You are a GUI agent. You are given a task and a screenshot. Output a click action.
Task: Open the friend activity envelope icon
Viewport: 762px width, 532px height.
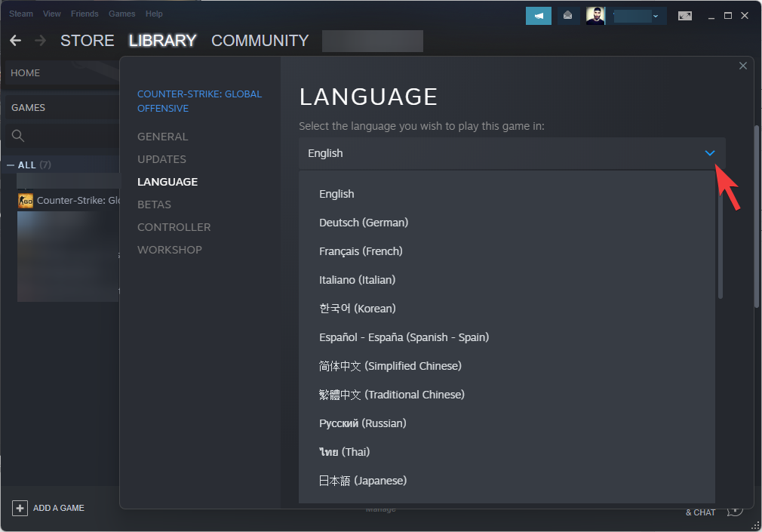(567, 16)
